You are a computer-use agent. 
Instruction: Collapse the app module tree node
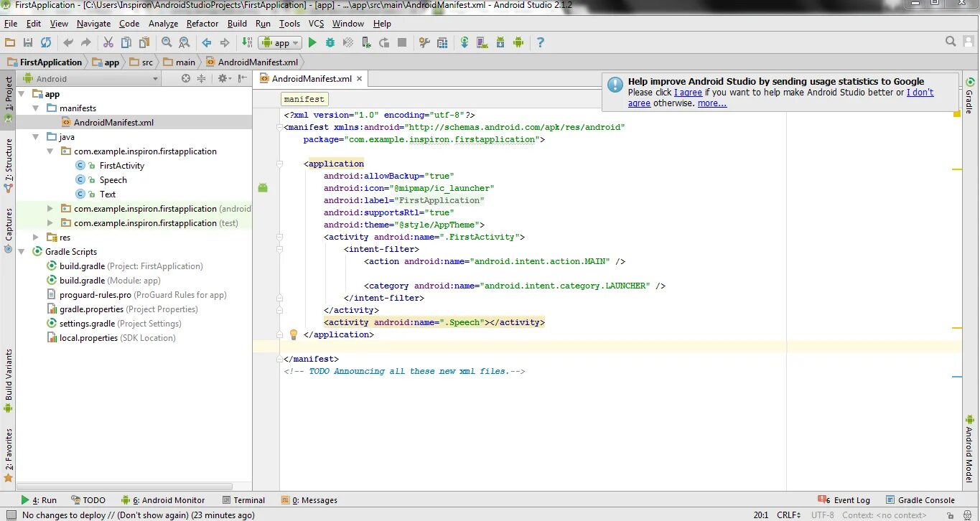[22, 94]
